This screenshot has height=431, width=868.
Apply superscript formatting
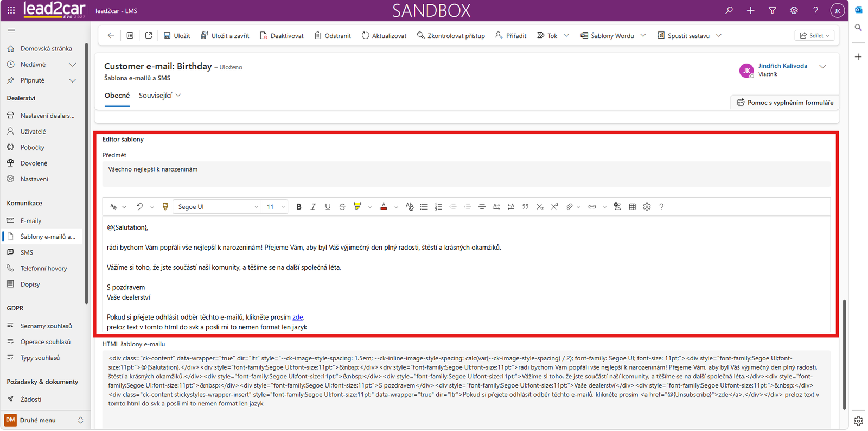click(554, 207)
